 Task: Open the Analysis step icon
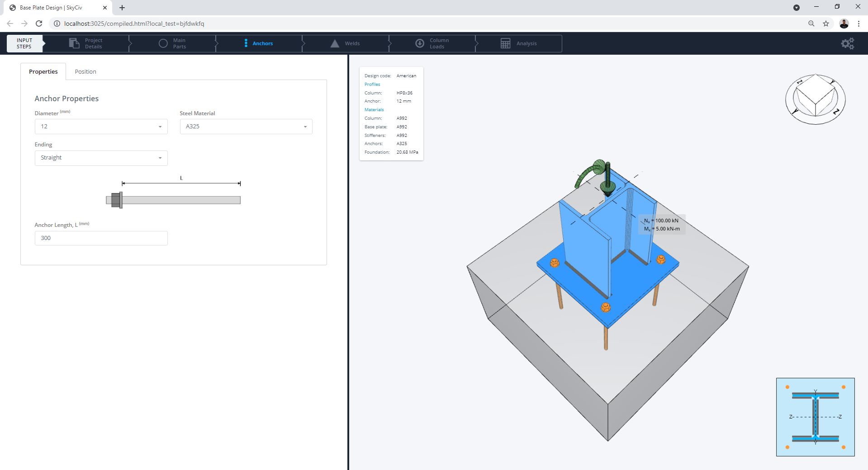coord(505,43)
